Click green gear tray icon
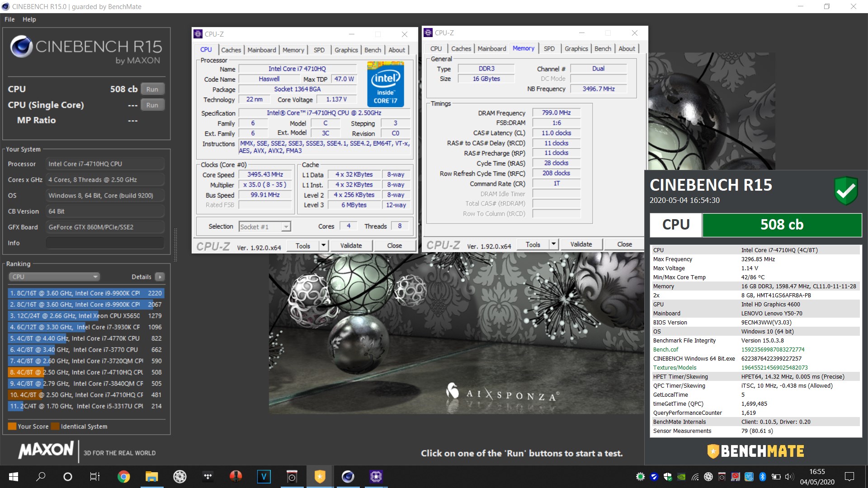Screen dimensions: 868x488 [641, 477]
